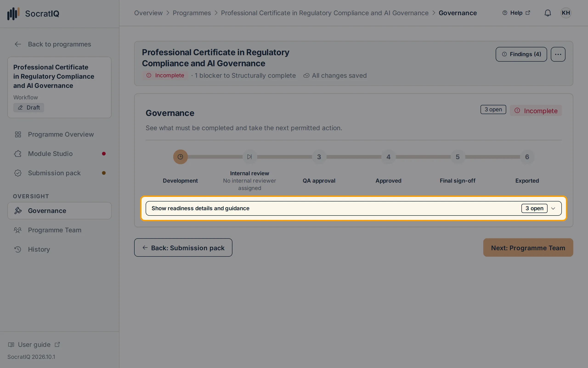Open History in sidebar

pyautogui.click(x=59, y=249)
